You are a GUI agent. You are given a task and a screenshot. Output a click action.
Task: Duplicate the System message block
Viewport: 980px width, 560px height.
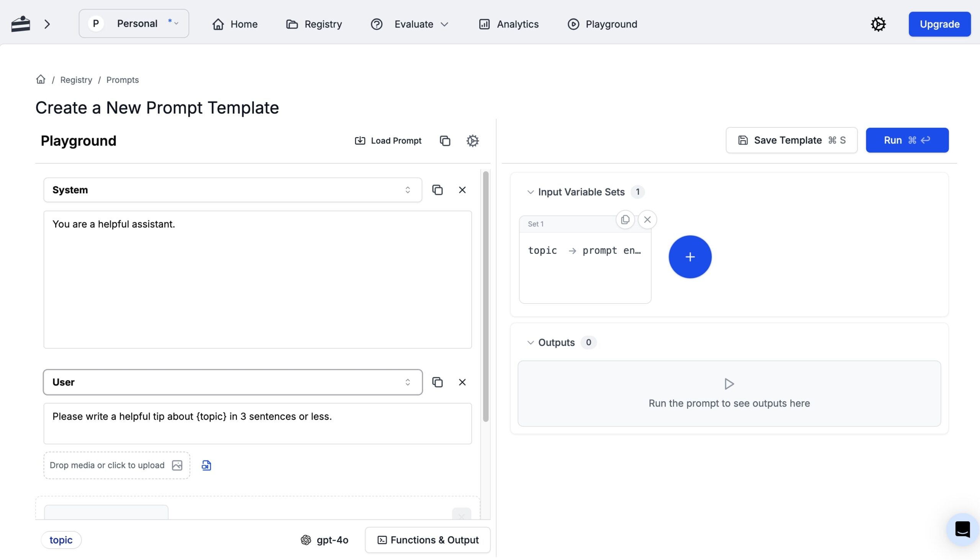(x=437, y=190)
